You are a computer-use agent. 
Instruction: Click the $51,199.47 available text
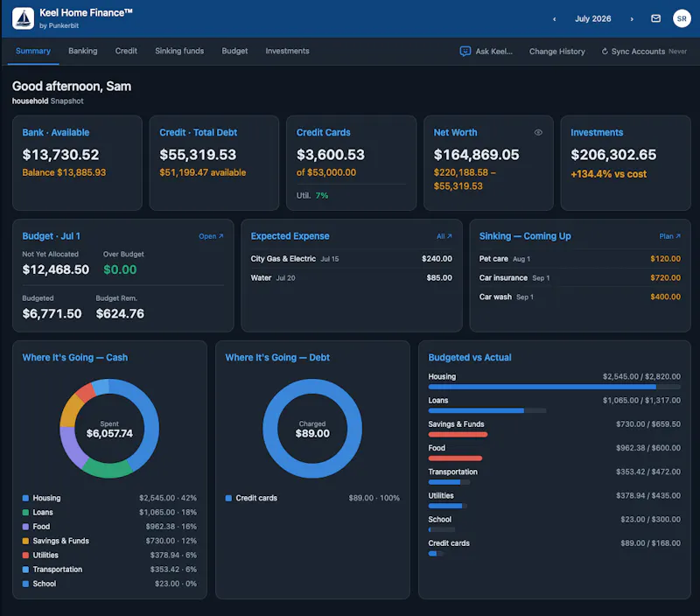pos(203,172)
